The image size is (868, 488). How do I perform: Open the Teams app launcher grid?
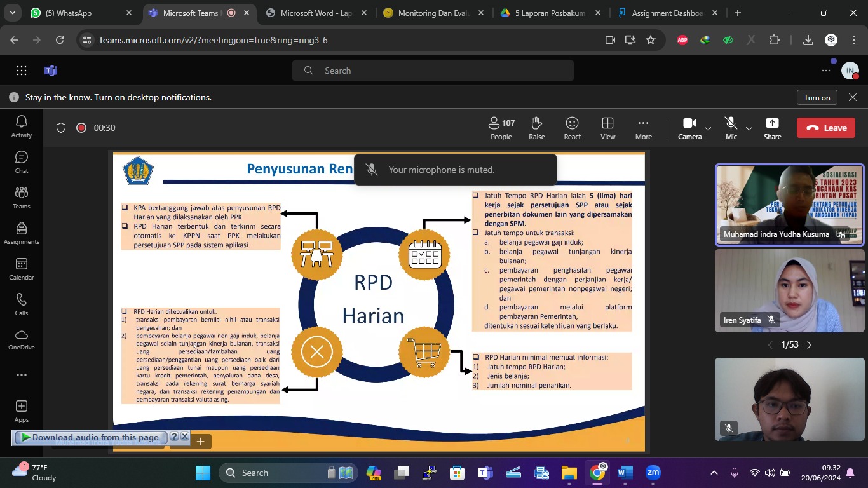(22, 71)
